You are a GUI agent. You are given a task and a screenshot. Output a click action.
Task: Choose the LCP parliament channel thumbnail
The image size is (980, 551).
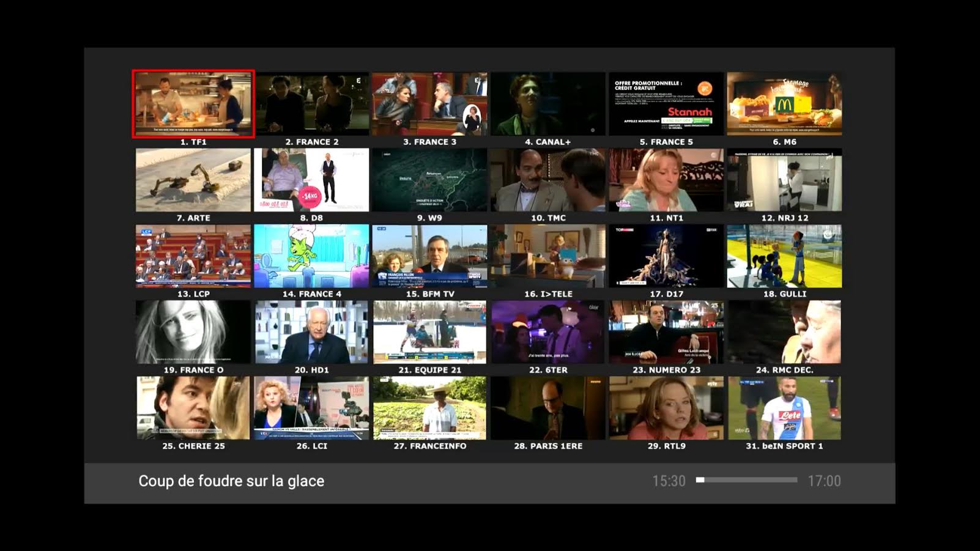pos(193,256)
